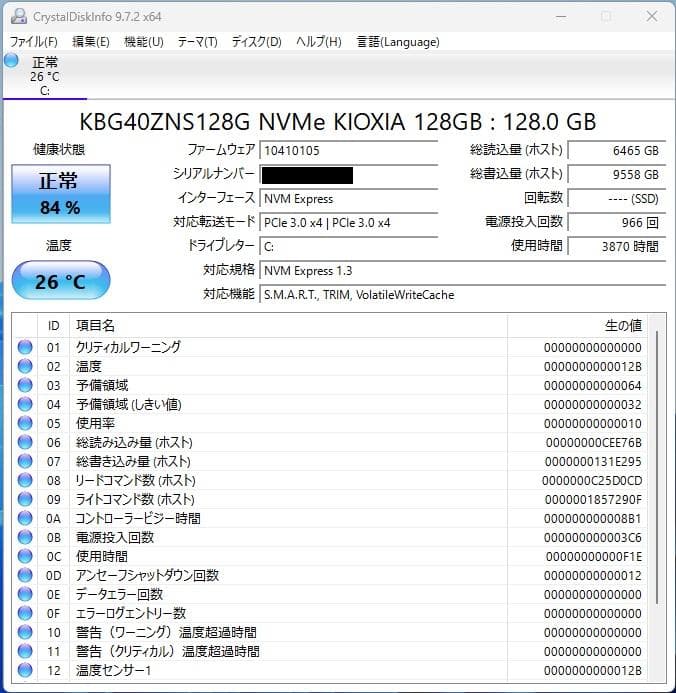Viewport: 676px width, 693px height.
Task: Click power on hours value 3870 時間
Action: [x=616, y=247]
